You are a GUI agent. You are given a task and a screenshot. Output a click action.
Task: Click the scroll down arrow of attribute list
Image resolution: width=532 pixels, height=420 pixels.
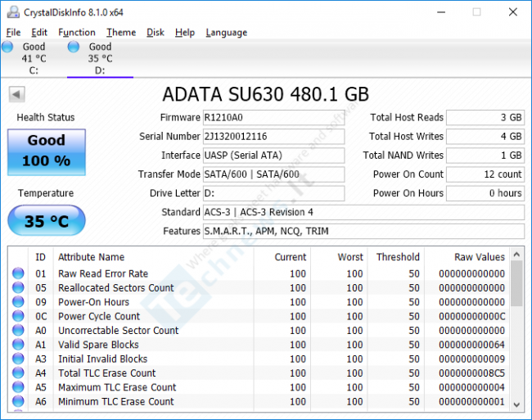pyautogui.click(x=516, y=404)
